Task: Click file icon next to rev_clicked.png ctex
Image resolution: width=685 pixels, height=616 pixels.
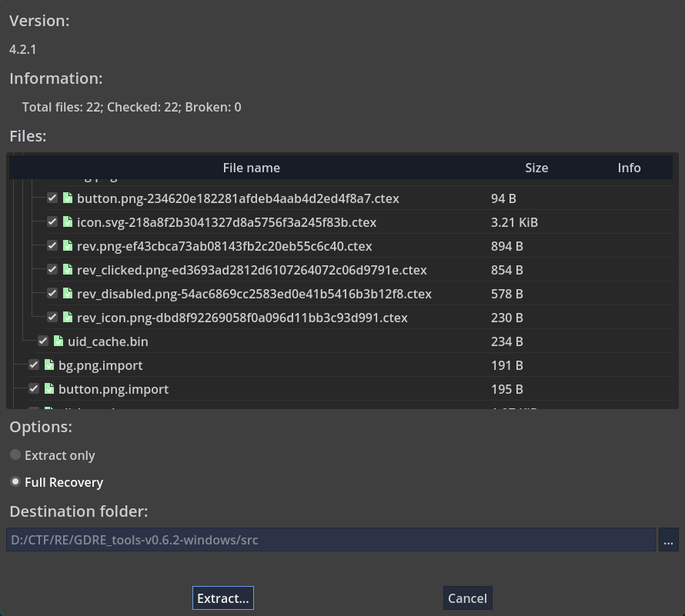Action: 68,270
